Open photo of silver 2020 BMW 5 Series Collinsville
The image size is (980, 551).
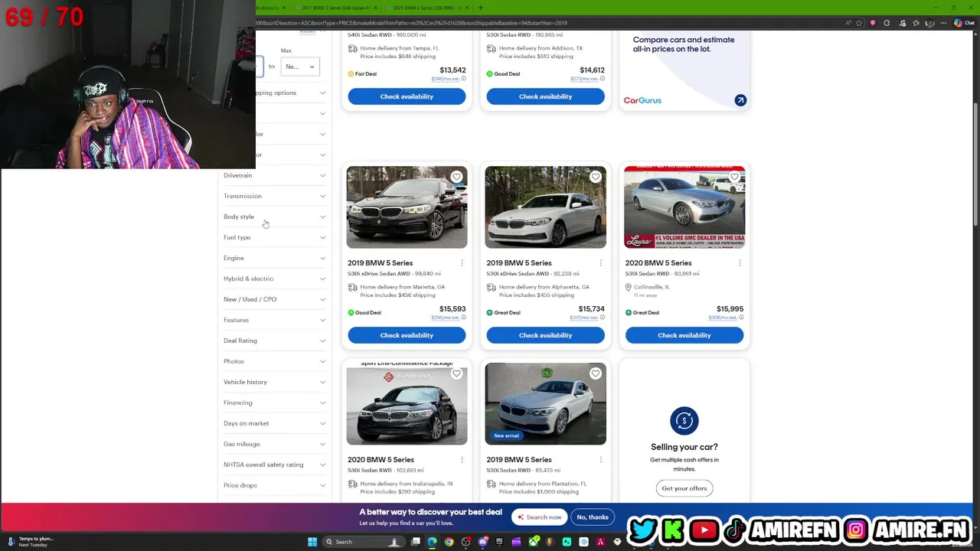[x=684, y=207]
